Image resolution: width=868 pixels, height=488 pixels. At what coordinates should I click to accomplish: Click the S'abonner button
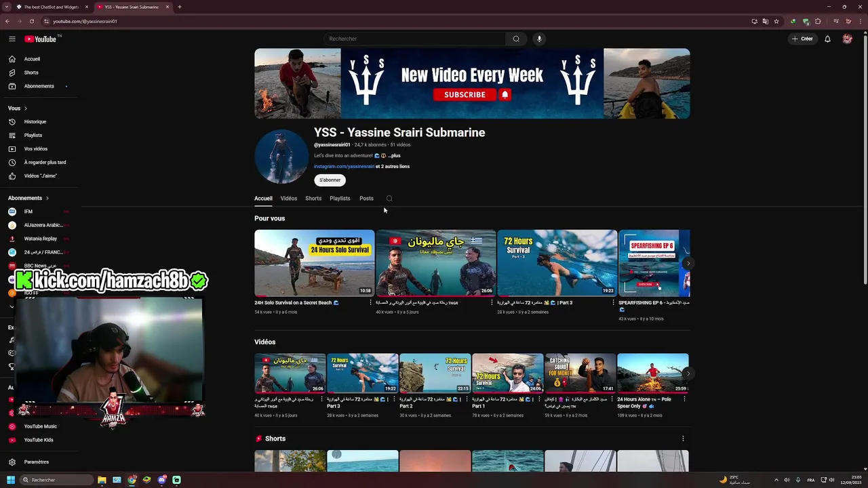330,180
